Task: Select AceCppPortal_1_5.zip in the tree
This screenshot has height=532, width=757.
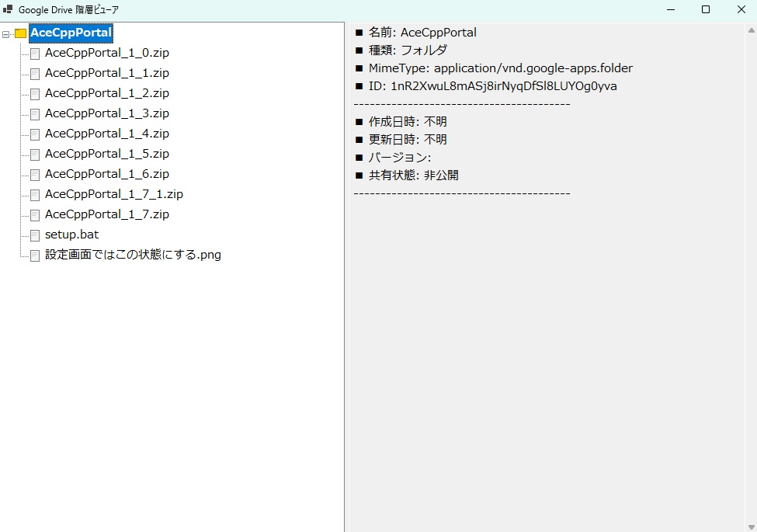Action: click(106, 154)
